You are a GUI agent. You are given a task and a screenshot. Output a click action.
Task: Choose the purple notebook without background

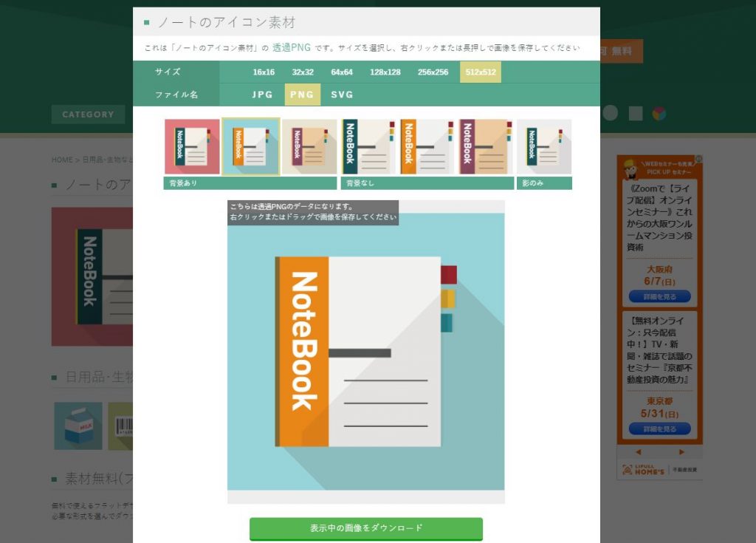pos(485,146)
